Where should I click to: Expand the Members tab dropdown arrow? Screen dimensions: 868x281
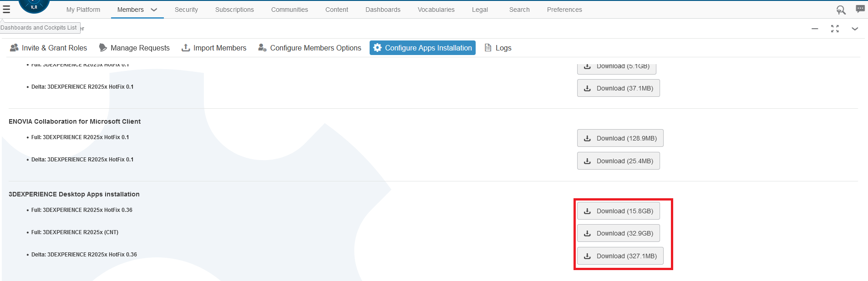(154, 10)
